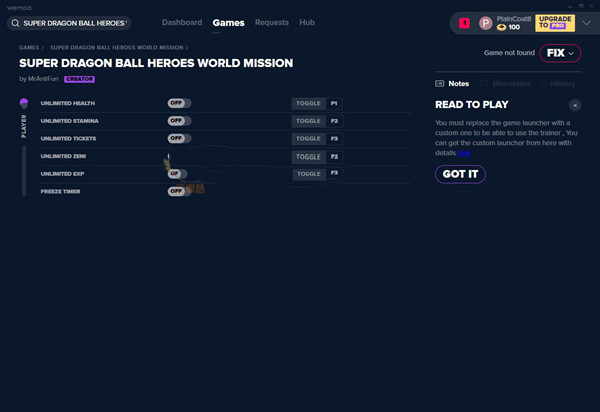Click the Discussion chat bubble icon
The height and width of the screenshot is (412, 600).
(485, 84)
